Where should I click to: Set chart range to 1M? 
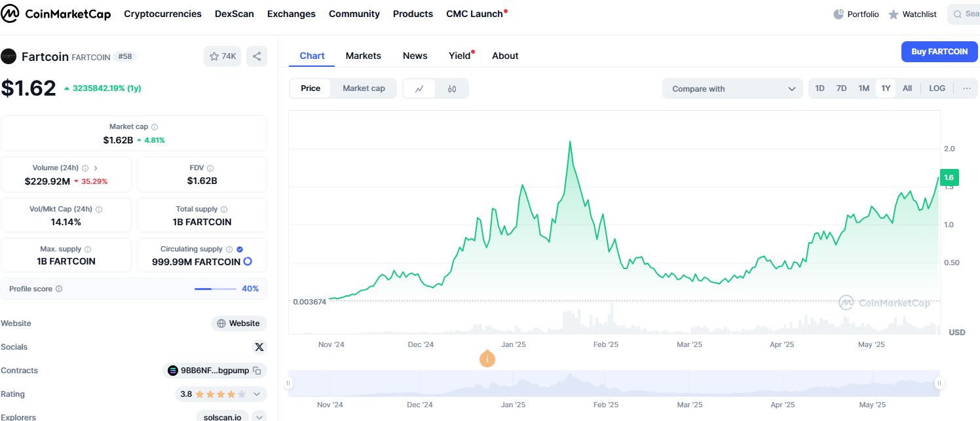point(864,88)
